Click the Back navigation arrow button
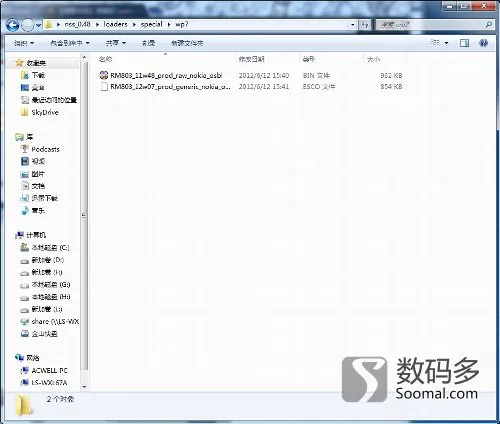Screen dimensions: 500x424 [13, 25]
